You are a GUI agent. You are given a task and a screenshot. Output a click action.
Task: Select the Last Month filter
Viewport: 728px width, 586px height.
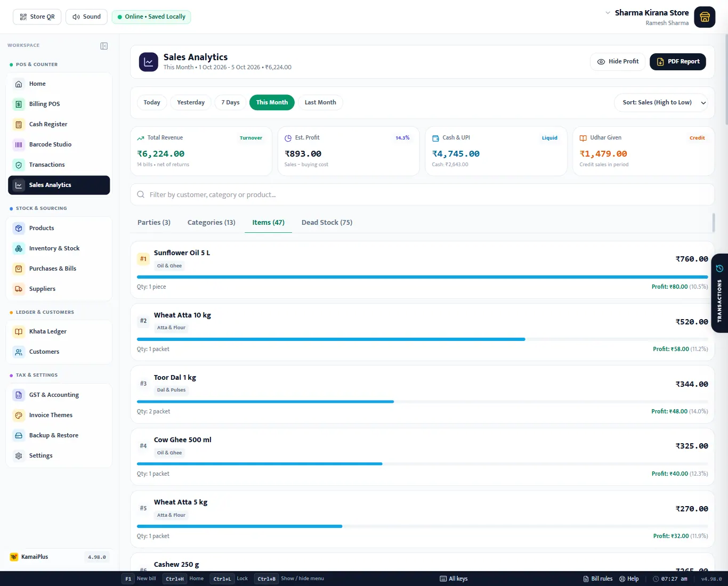pyautogui.click(x=320, y=102)
